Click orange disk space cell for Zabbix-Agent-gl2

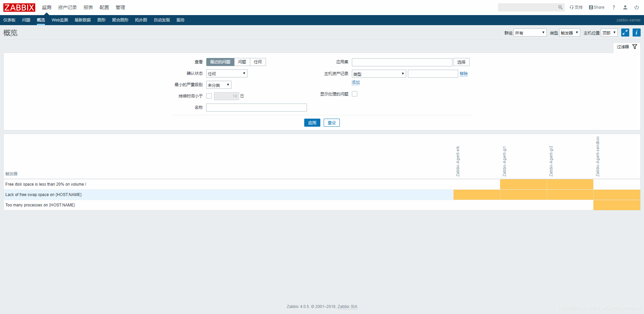point(570,184)
